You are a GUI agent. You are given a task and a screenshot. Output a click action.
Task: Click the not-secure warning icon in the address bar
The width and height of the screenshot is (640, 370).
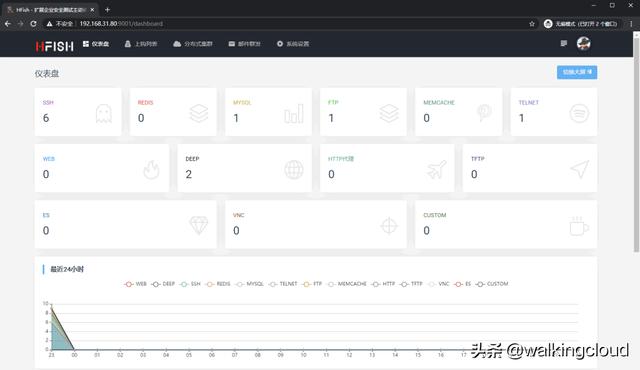(x=49, y=24)
